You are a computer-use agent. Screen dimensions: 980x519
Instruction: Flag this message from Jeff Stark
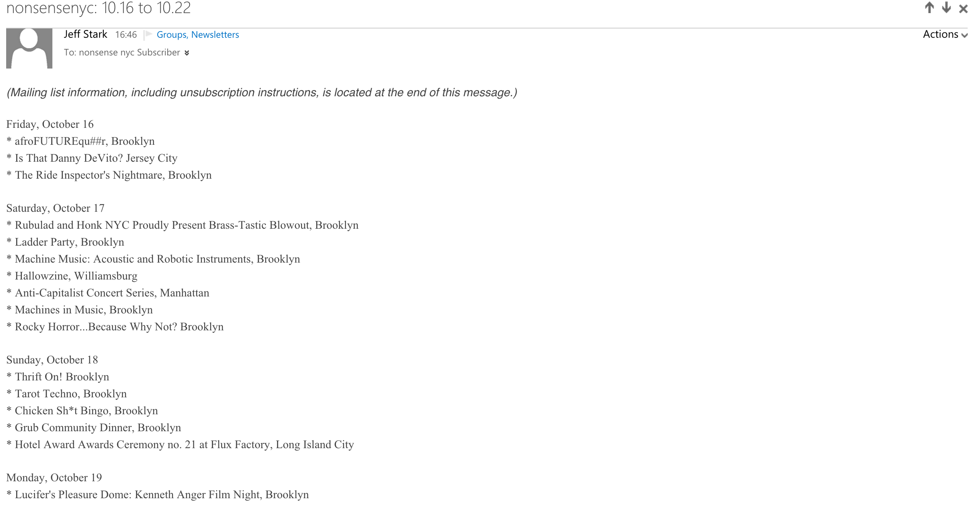148,35
